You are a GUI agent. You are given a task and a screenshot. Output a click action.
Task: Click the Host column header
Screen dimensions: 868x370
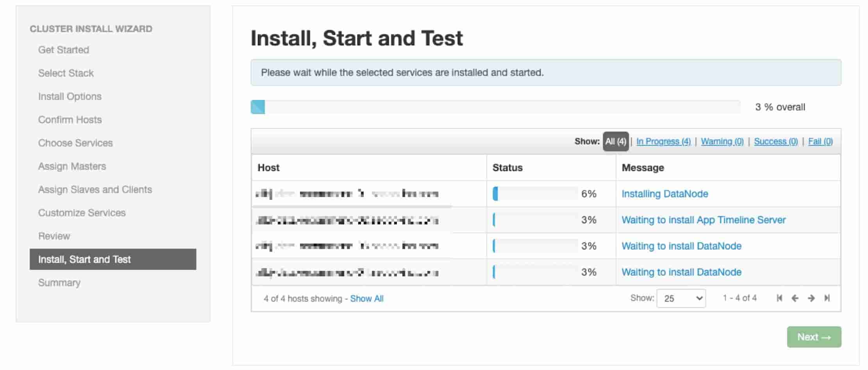click(x=268, y=167)
